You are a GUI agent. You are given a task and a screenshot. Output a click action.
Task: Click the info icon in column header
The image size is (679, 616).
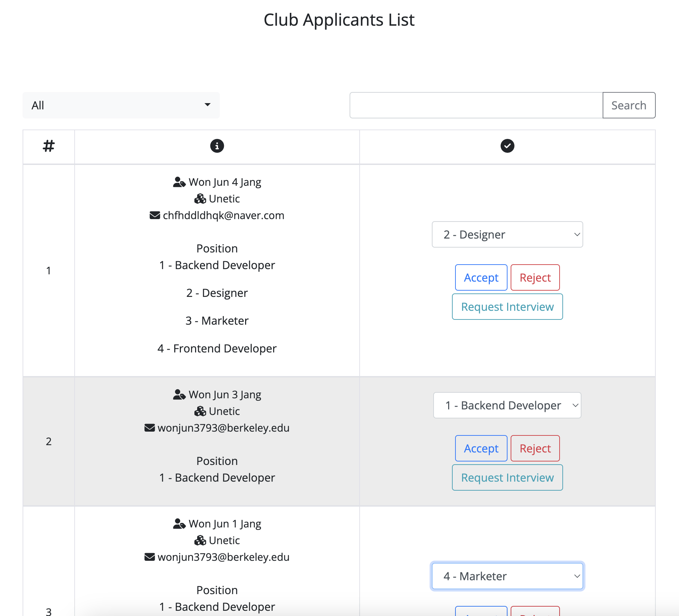pos(217,146)
